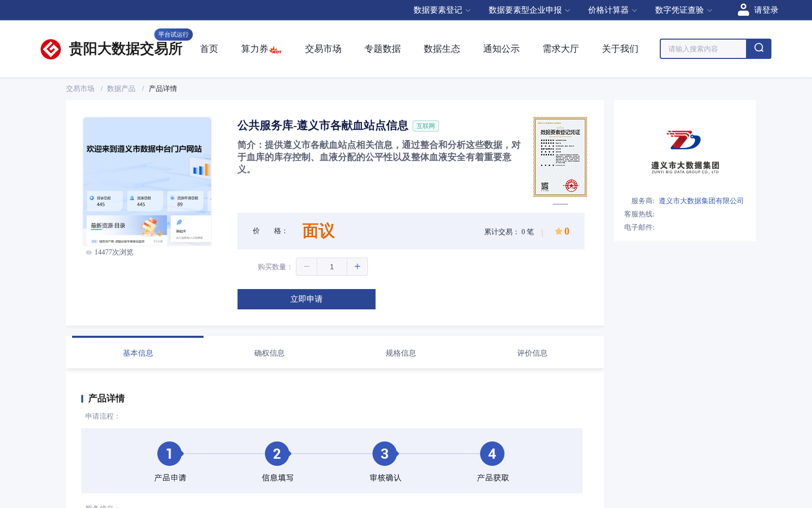Expand the 数字凭证查验 dropdown

684,10
